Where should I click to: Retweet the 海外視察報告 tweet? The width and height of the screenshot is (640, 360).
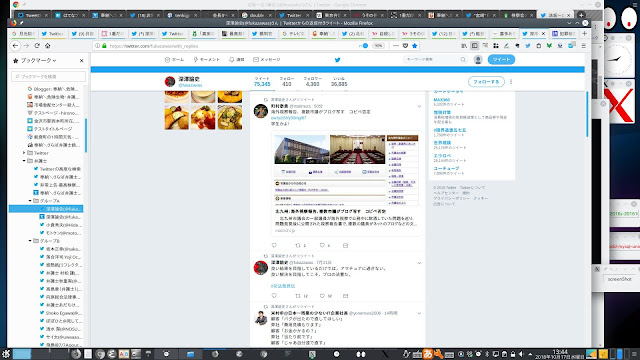click(298, 245)
